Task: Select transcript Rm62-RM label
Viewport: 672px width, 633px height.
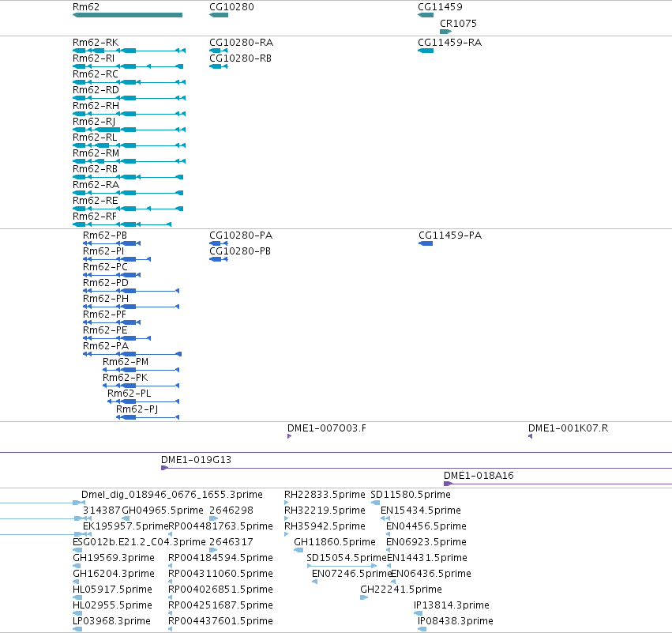Action: (96, 153)
